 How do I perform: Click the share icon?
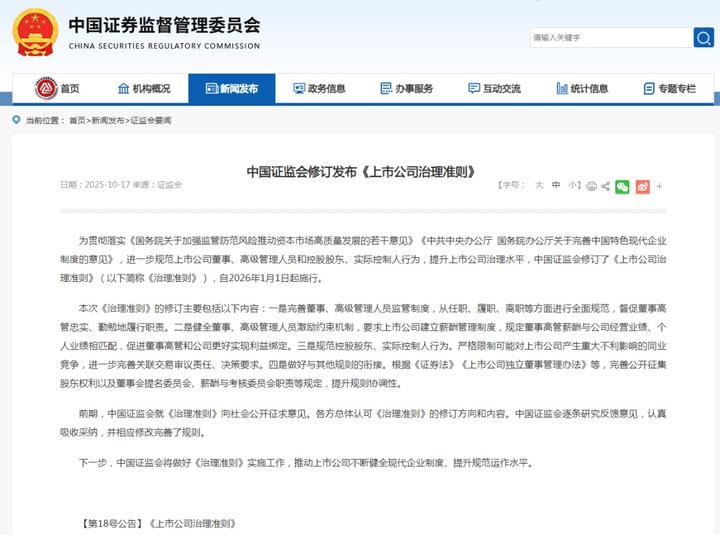click(606, 186)
